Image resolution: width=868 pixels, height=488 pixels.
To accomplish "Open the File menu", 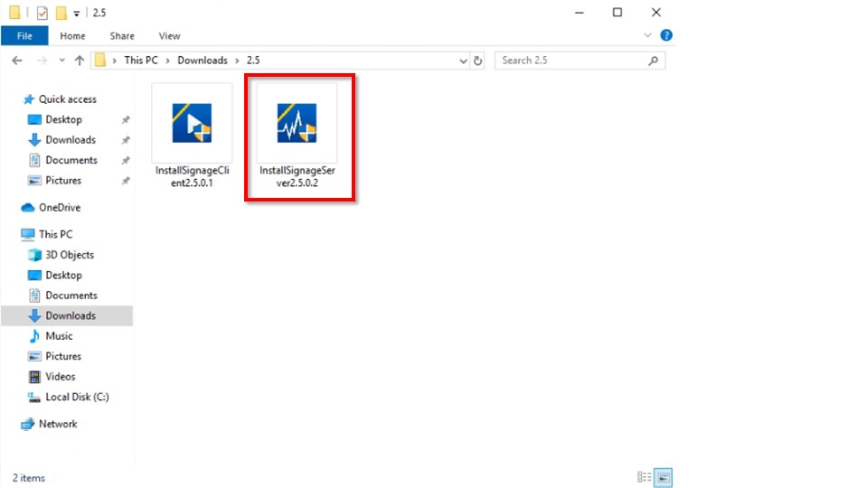I will 24,36.
